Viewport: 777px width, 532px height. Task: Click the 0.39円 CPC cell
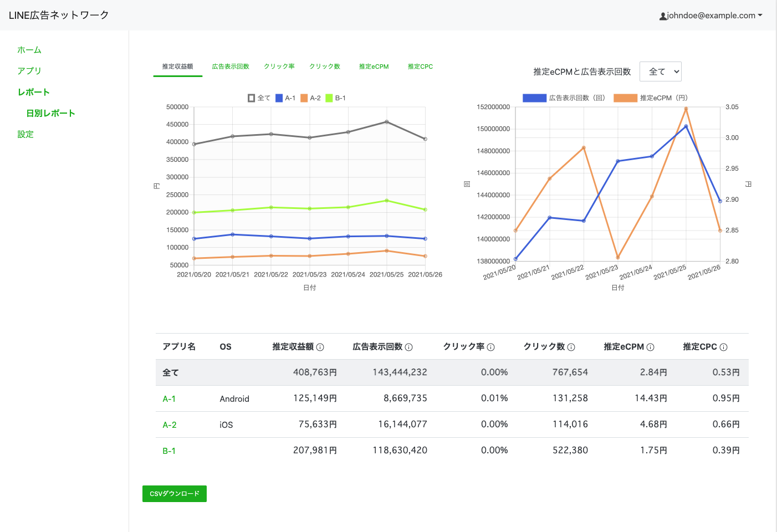727,451
